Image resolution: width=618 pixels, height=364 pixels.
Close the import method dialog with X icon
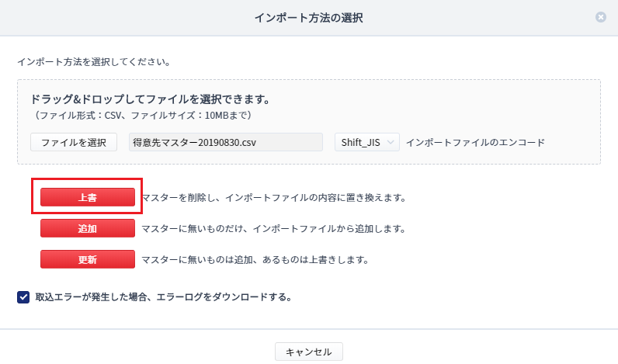coord(601,17)
